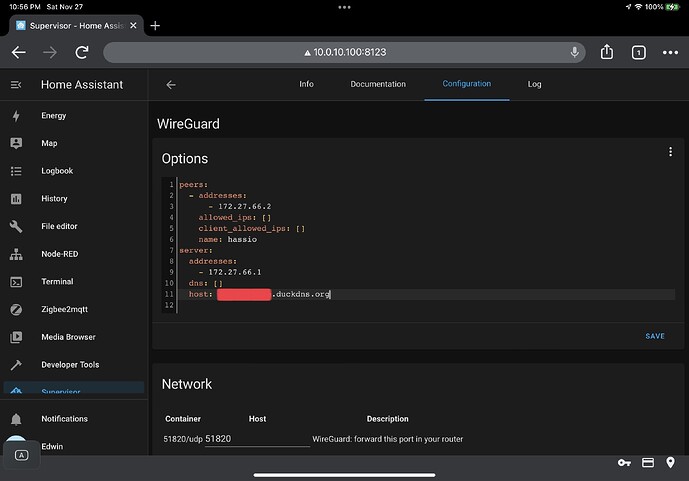The width and height of the screenshot is (689, 481).
Task: Open the Developer Tools hammer icon
Action: point(16,365)
